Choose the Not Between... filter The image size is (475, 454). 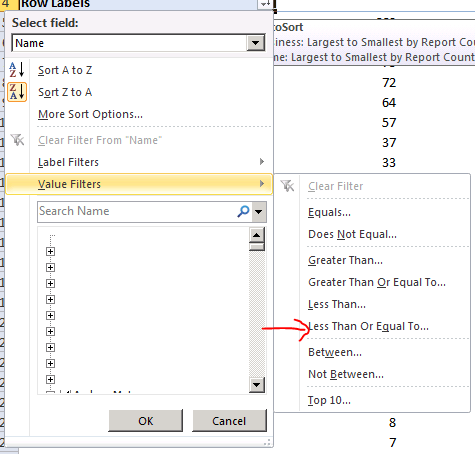click(346, 374)
